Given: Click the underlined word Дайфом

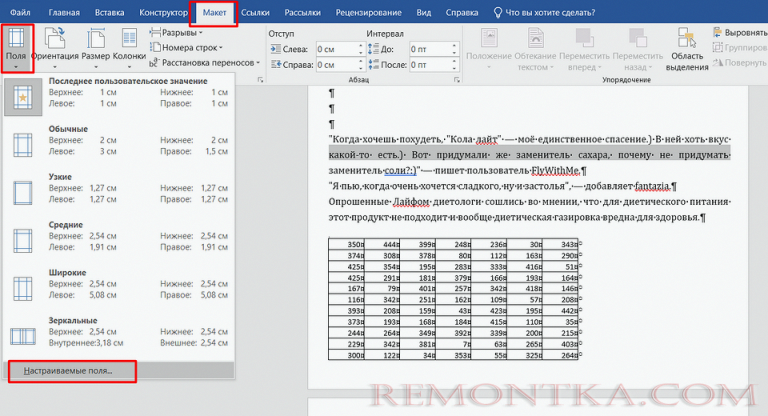Looking at the screenshot, I should [x=411, y=202].
